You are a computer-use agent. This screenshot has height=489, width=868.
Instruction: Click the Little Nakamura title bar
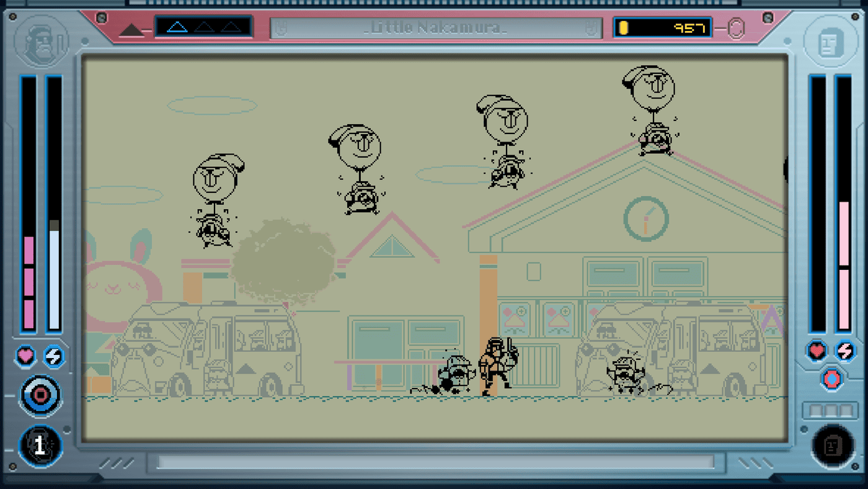point(436,28)
